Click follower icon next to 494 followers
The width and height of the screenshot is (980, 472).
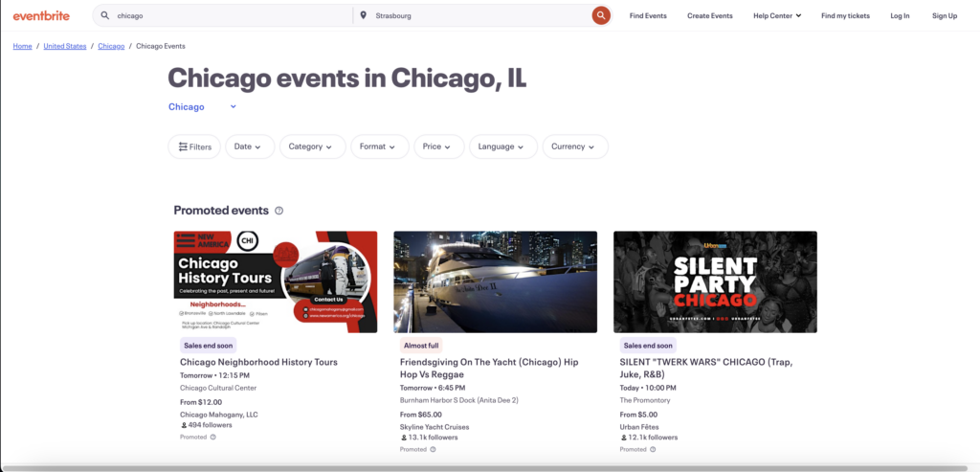click(183, 425)
